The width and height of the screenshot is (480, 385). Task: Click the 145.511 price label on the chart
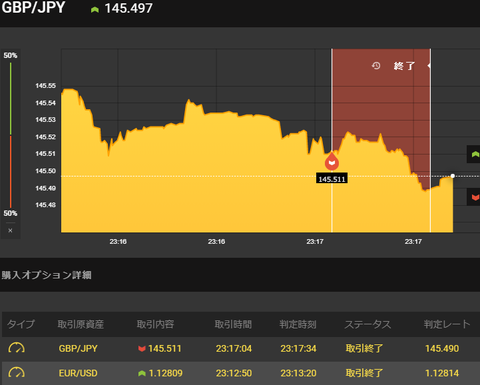[332, 179]
